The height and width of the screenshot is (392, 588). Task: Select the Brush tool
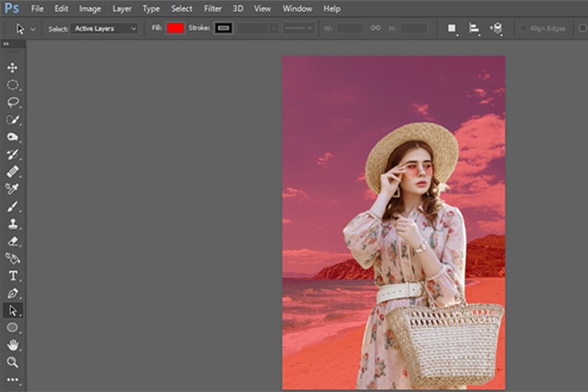tap(13, 206)
